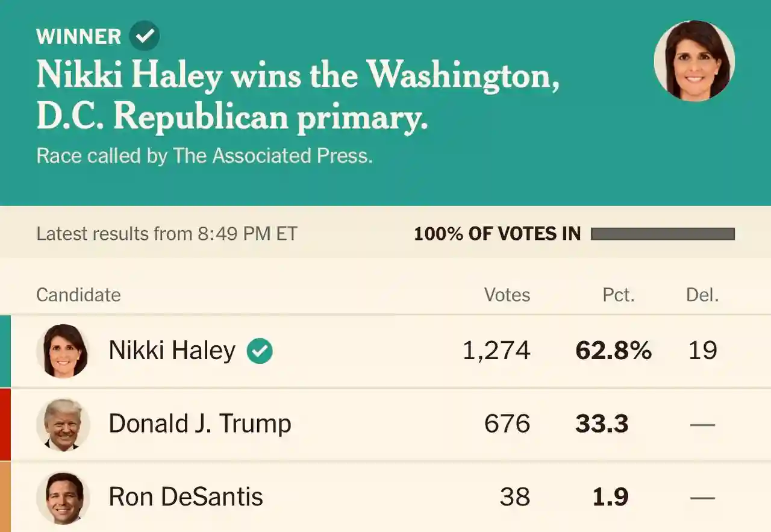Click Nikki Haley's large header portrait

694,61
